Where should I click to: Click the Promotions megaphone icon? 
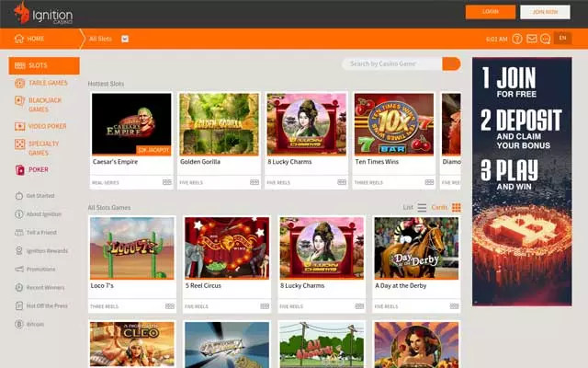pos(19,270)
